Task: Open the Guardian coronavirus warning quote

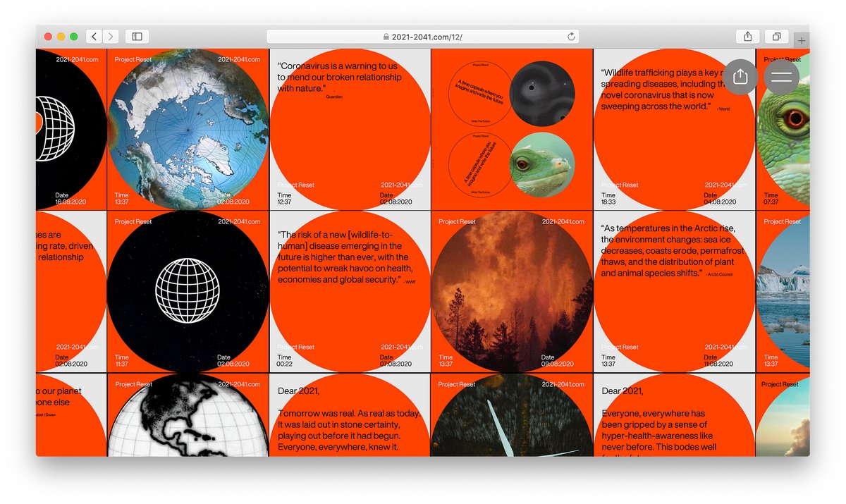Action: [x=350, y=130]
